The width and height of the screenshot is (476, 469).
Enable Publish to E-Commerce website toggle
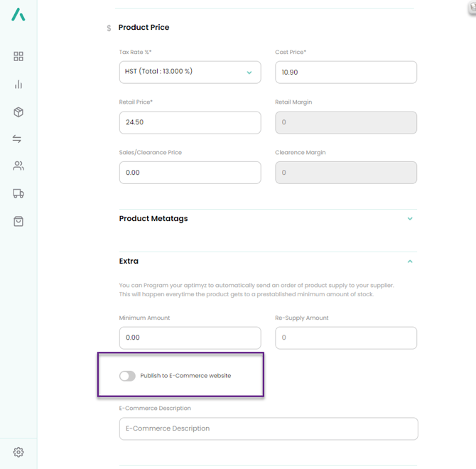click(x=127, y=376)
